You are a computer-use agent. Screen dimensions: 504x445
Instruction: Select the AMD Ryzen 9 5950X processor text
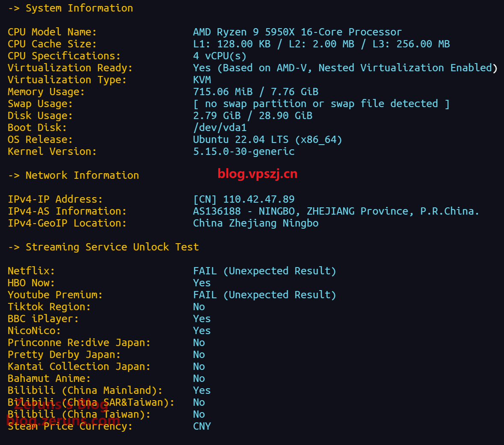click(297, 32)
